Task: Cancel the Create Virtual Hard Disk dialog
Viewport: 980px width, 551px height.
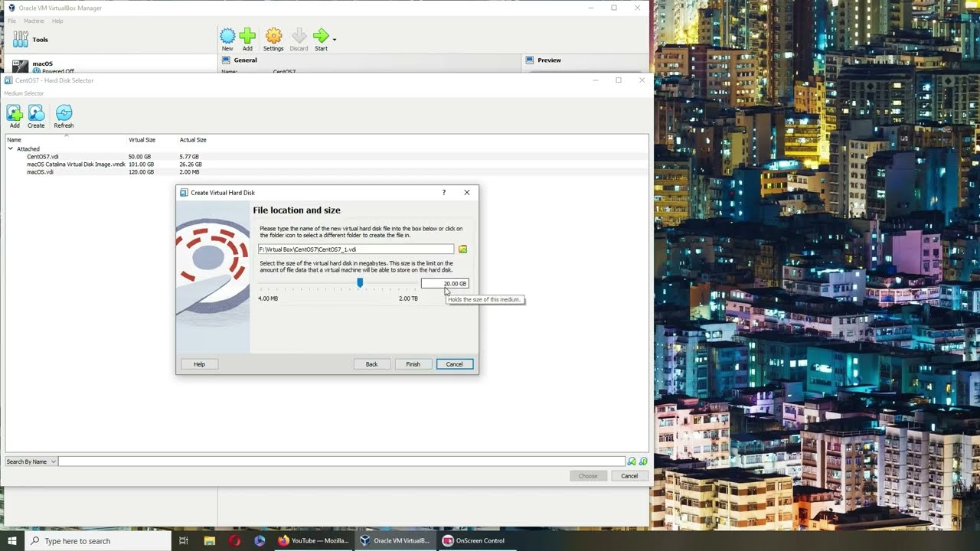Action: coord(454,364)
